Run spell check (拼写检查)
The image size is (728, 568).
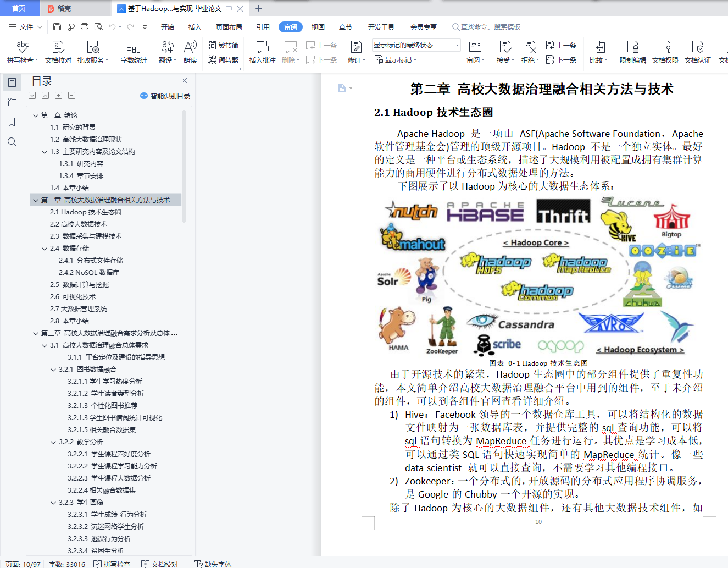22,52
